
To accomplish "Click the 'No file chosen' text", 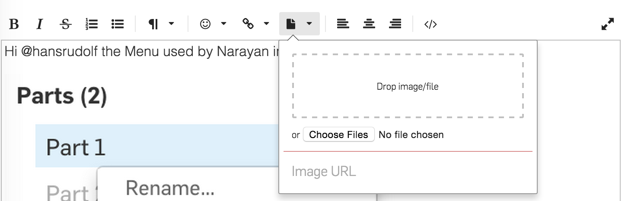I will pyautogui.click(x=411, y=135).
